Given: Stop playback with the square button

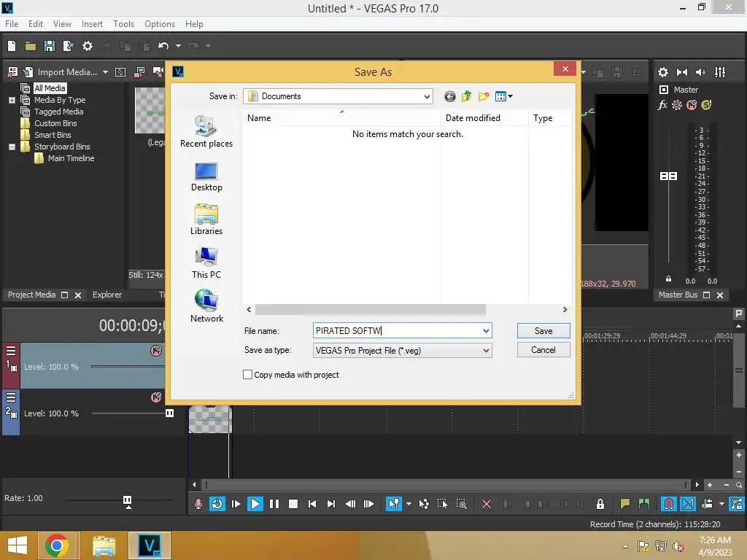Looking at the screenshot, I should click(x=293, y=504).
